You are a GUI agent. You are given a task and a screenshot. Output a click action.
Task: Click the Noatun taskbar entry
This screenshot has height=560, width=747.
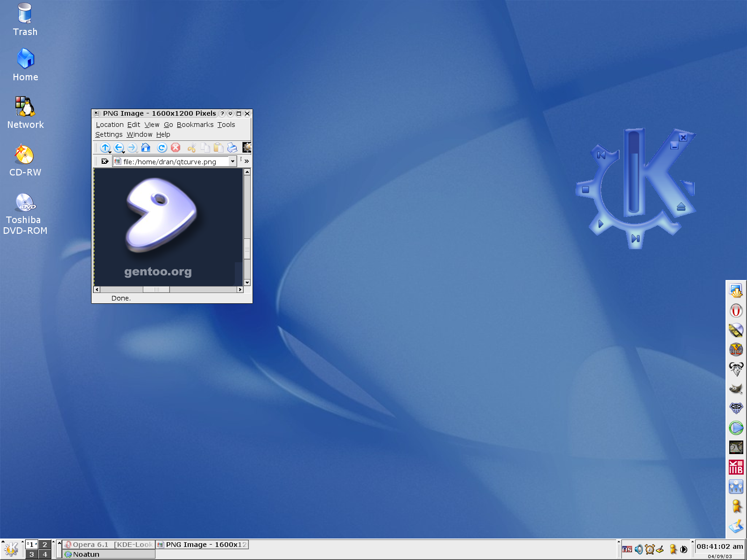tap(109, 554)
